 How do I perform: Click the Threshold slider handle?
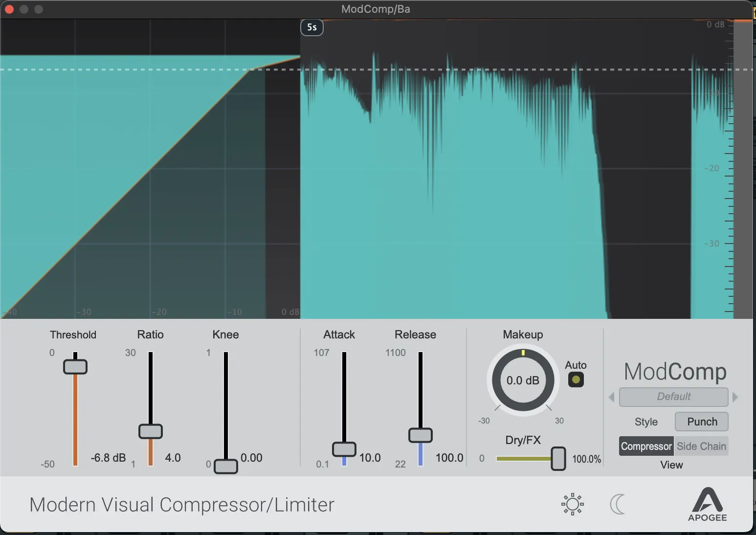(x=75, y=366)
